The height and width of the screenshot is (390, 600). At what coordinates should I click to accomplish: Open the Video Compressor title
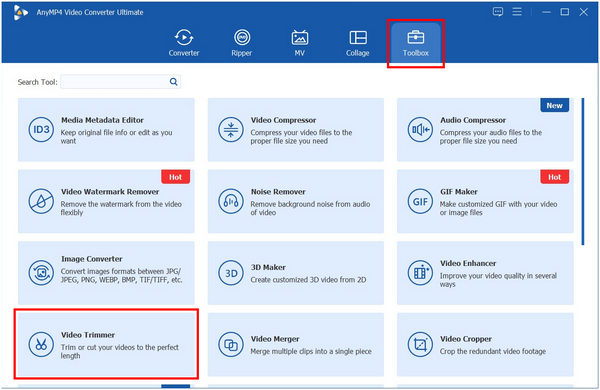pos(283,120)
